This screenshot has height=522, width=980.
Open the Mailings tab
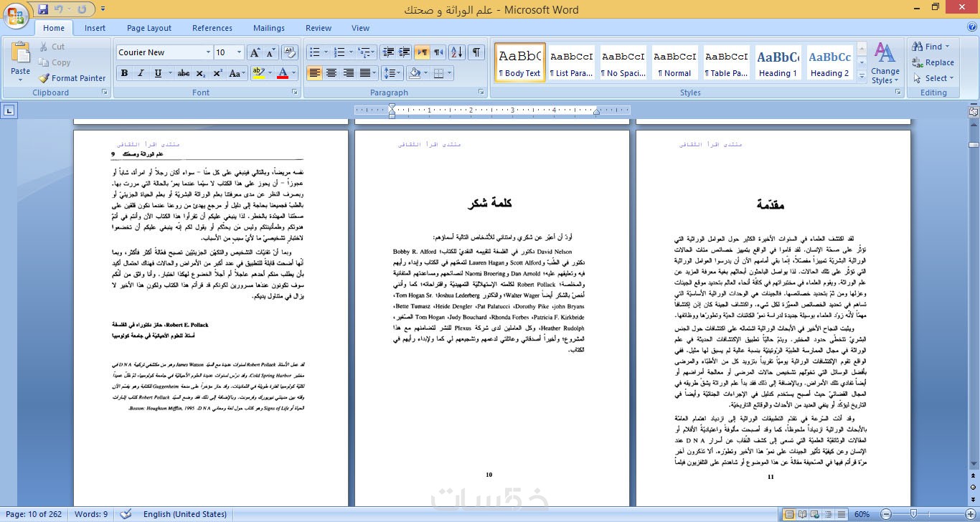click(269, 28)
